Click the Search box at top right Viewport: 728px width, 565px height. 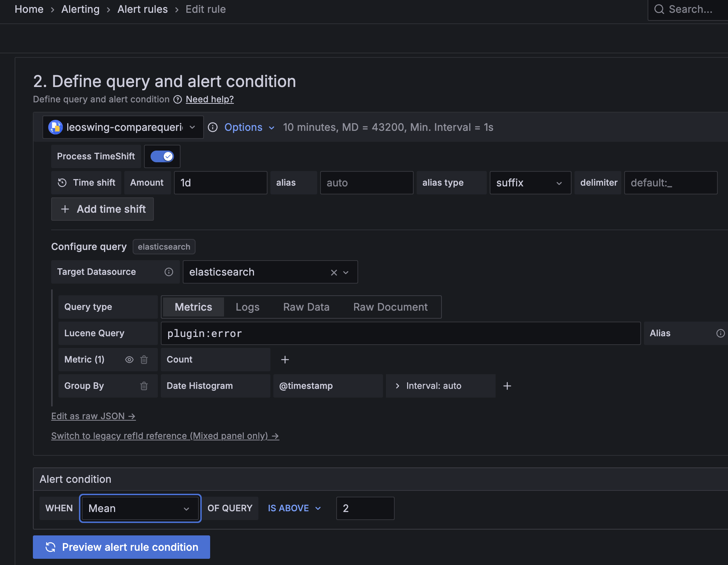coord(688,9)
